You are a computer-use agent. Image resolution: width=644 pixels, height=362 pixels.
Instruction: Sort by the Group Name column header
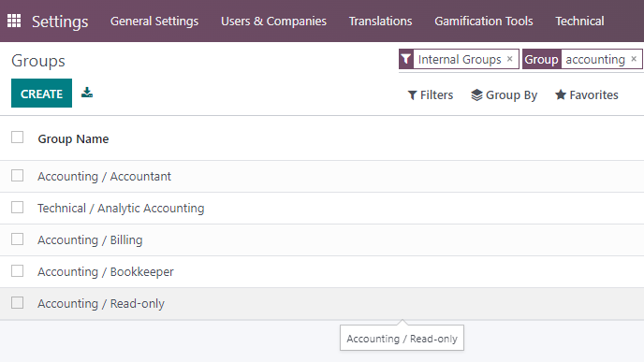click(73, 139)
